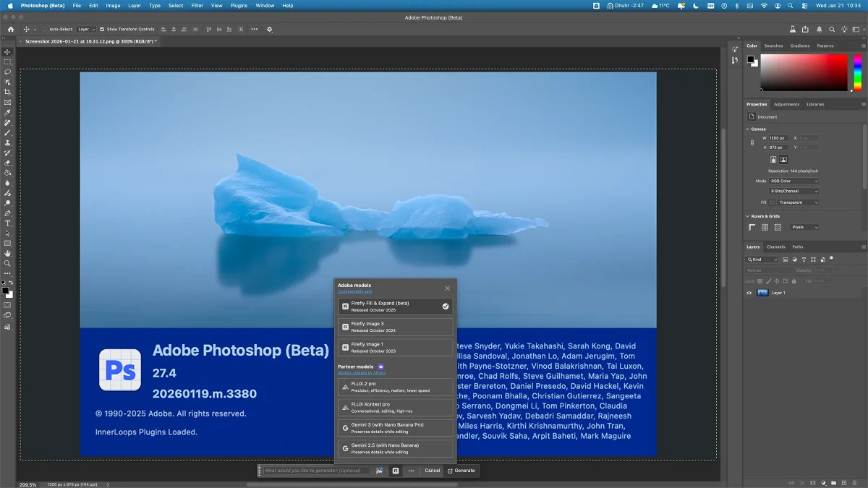Select the Zoom tool in toolbar
868x488 pixels.
(8, 264)
